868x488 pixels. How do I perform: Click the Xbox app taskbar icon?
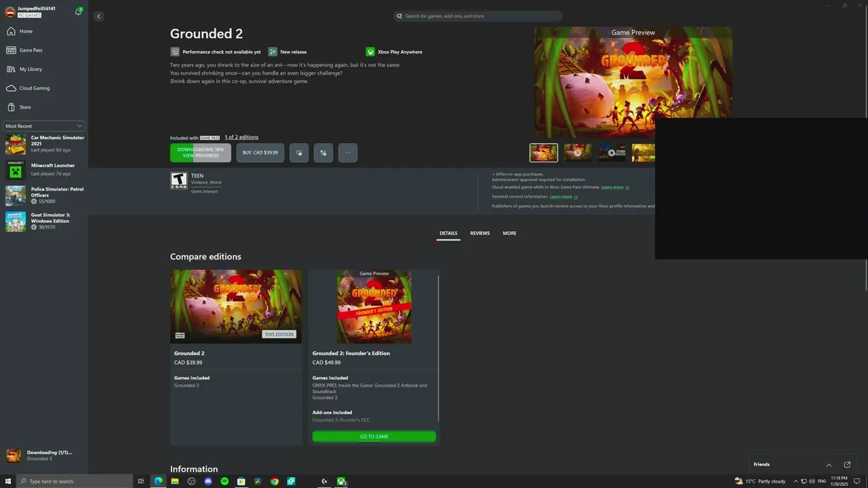click(x=341, y=481)
